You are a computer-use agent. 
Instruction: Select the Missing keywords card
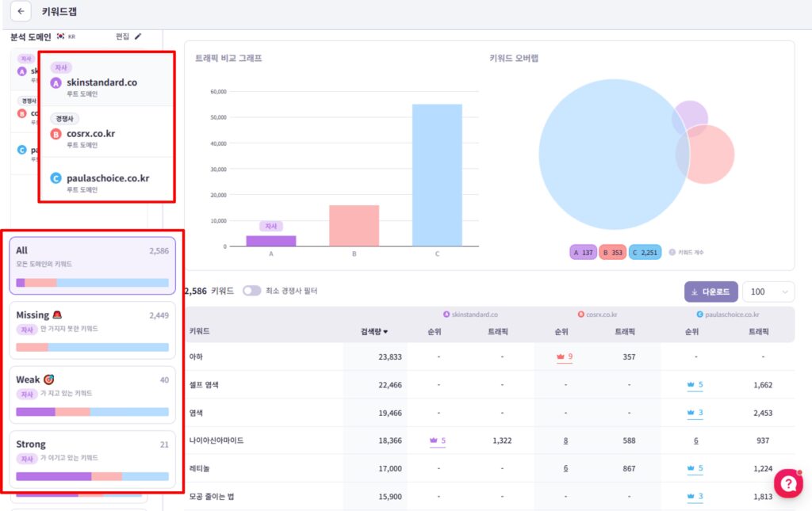click(93, 330)
